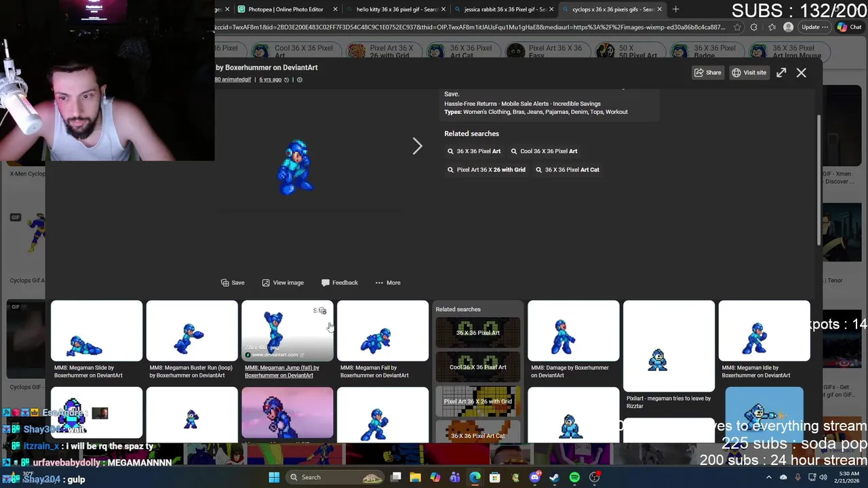Viewport: 868px width, 488px height.
Task: Send Feedback on this image
Action: (340, 283)
